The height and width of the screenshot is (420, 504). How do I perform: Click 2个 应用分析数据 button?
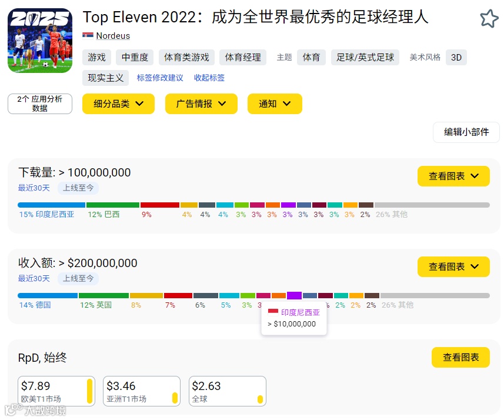click(40, 104)
